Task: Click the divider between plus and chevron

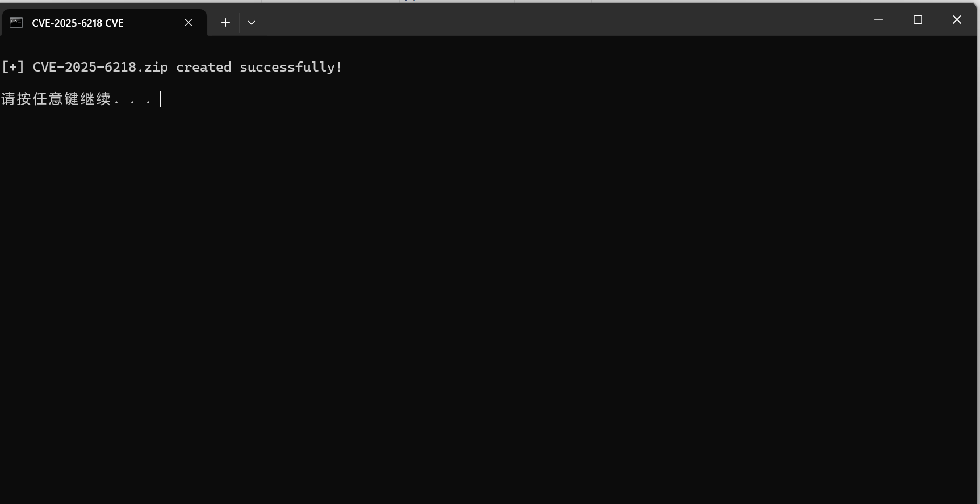Action: coord(240,23)
